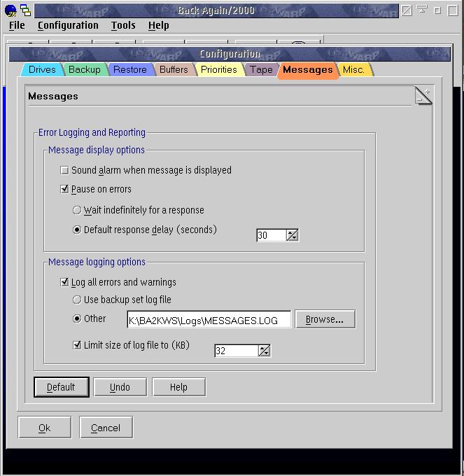Open the Help menu
Screen dimensions: 464x476
point(158,25)
